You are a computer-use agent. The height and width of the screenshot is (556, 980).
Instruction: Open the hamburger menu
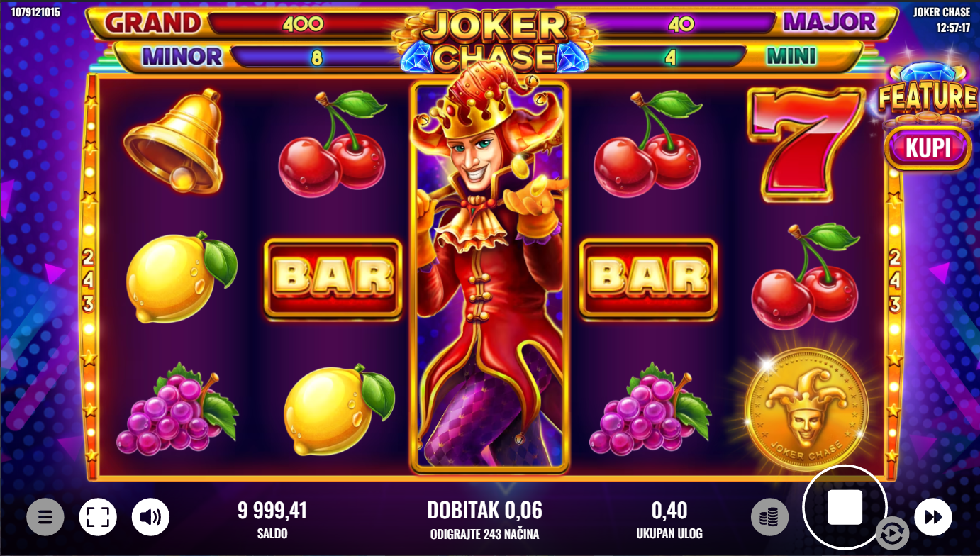(45, 517)
